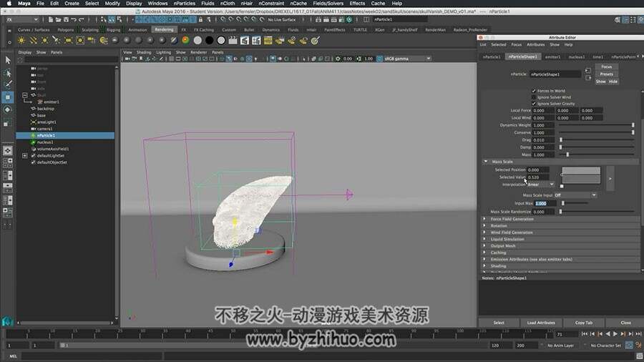Switch to the nucleus1 attribute tab
Image resolution: width=644 pixels, height=362 pixels.
click(576, 57)
